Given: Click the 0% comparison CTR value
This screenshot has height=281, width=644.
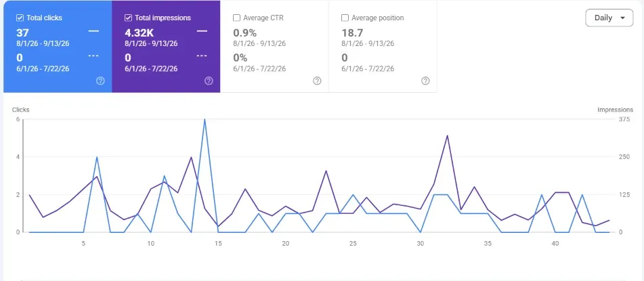Looking at the screenshot, I should pos(240,58).
